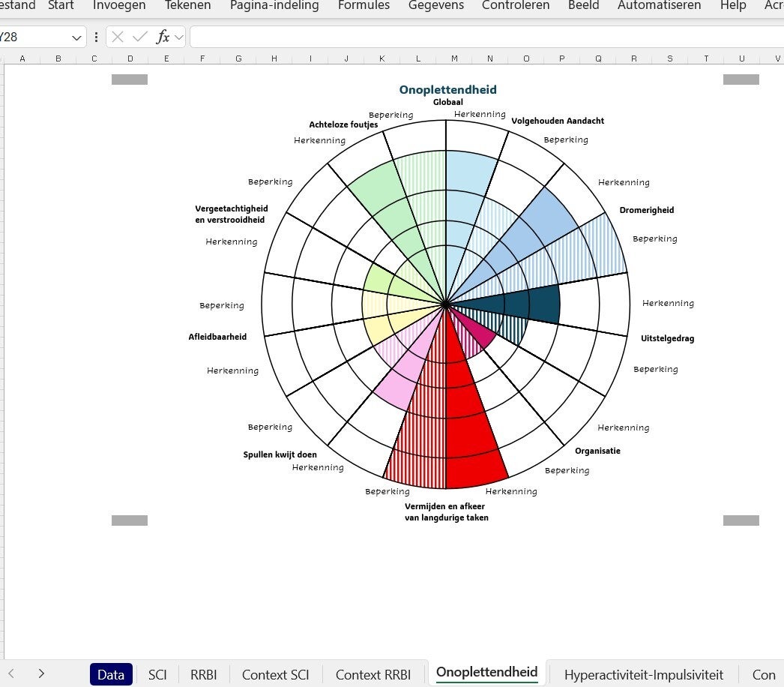Click the previous sheet navigation arrow
784x687 pixels.
point(11,673)
